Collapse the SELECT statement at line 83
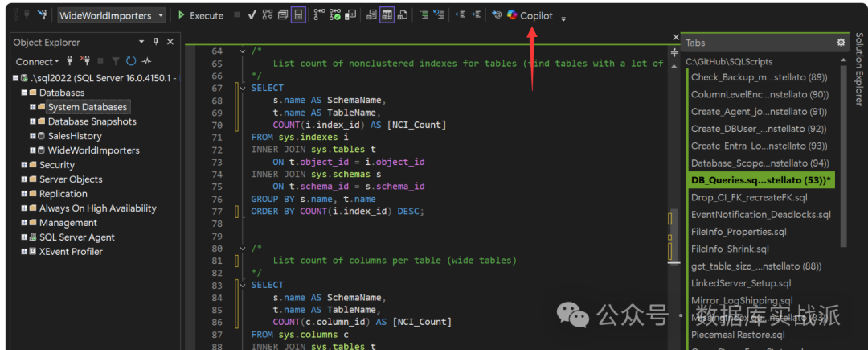 point(242,285)
